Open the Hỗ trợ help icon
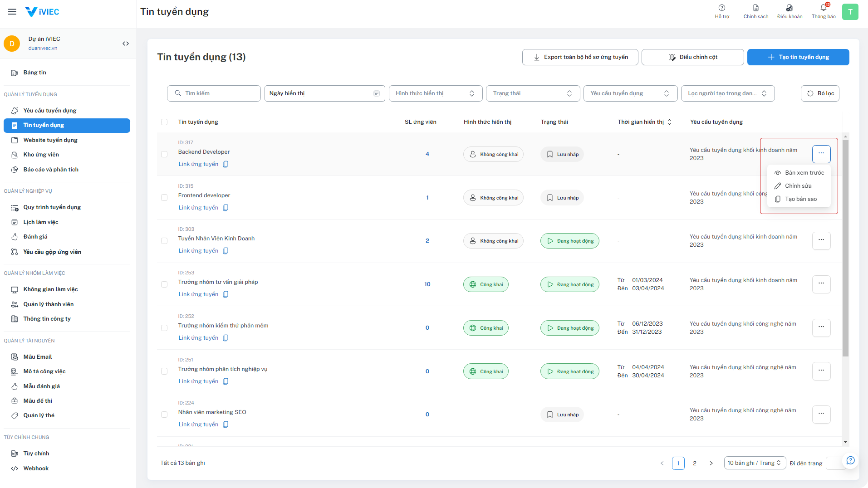868x488 pixels. click(x=721, y=8)
